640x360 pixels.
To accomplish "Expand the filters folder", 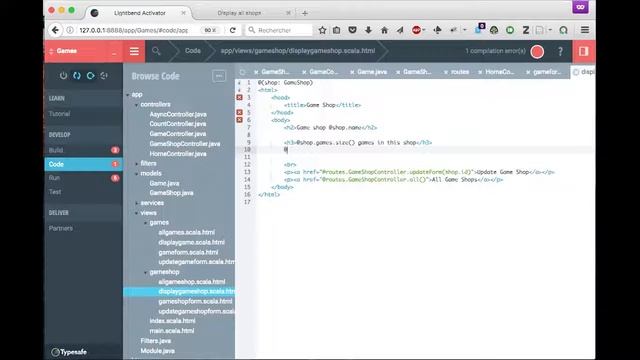I will click(137, 164).
